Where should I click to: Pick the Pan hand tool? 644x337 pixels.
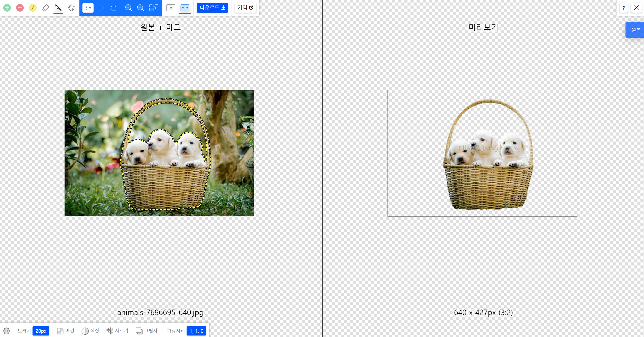tap(71, 8)
